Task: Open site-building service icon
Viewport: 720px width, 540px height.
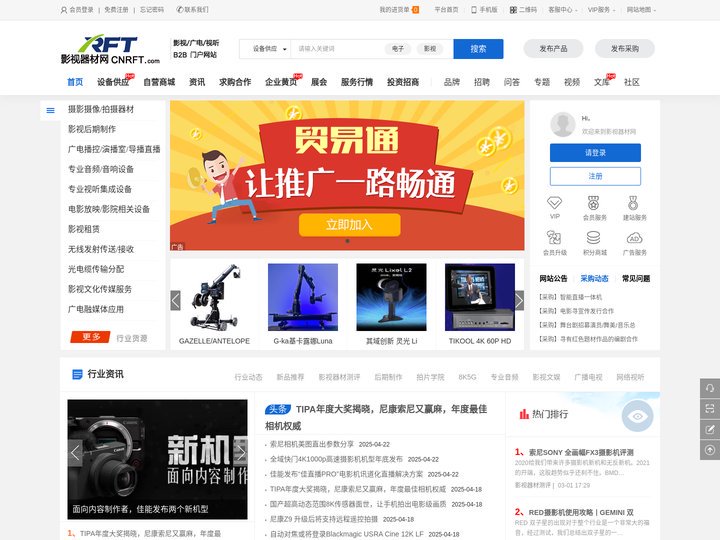Action: [x=634, y=202]
